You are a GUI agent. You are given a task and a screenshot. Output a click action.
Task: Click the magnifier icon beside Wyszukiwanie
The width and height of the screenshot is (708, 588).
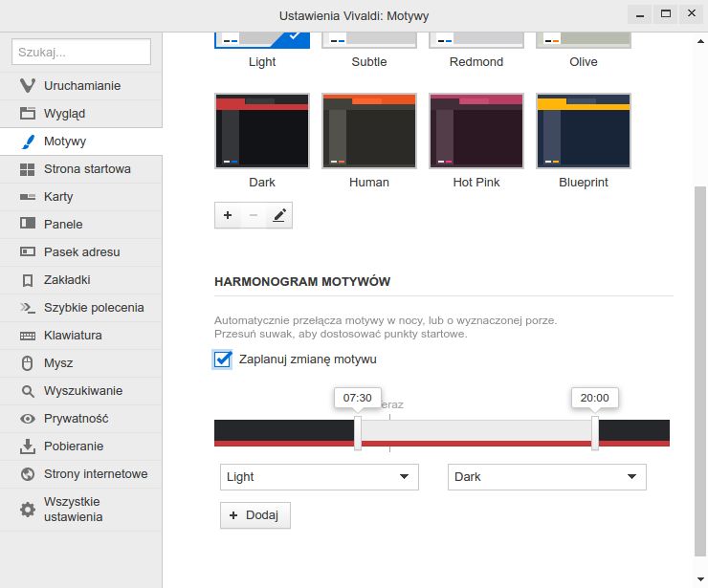point(28,391)
